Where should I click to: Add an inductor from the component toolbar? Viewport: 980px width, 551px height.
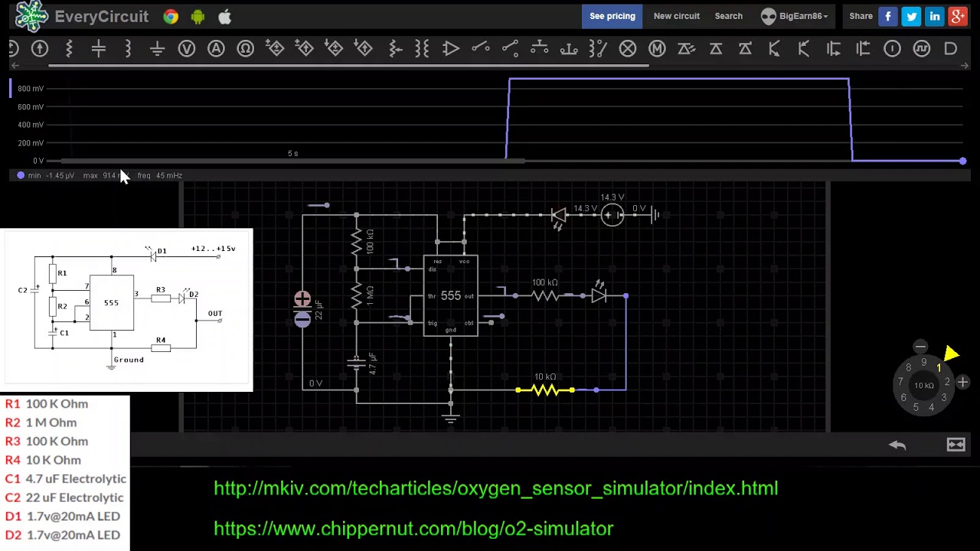click(x=128, y=49)
